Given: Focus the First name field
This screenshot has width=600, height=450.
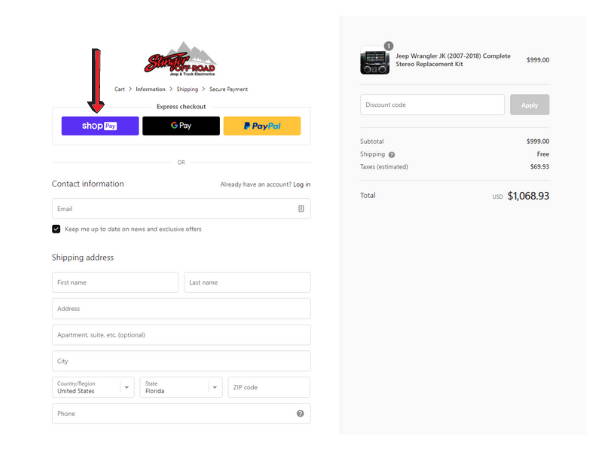Looking at the screenshot, I should coord(115,282).
